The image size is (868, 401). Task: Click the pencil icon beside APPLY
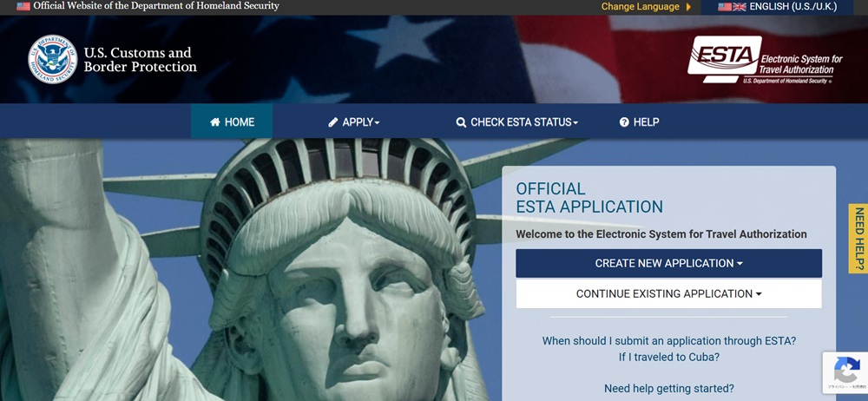click(333, 122)
